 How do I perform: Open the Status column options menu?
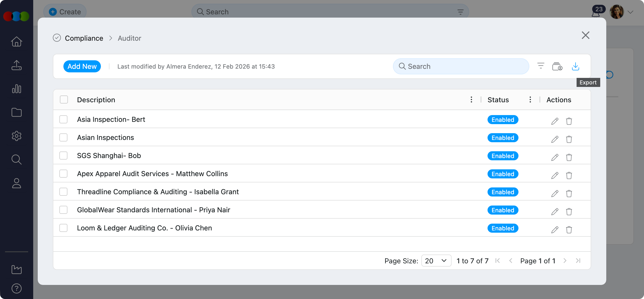click(x=530, y=100)
